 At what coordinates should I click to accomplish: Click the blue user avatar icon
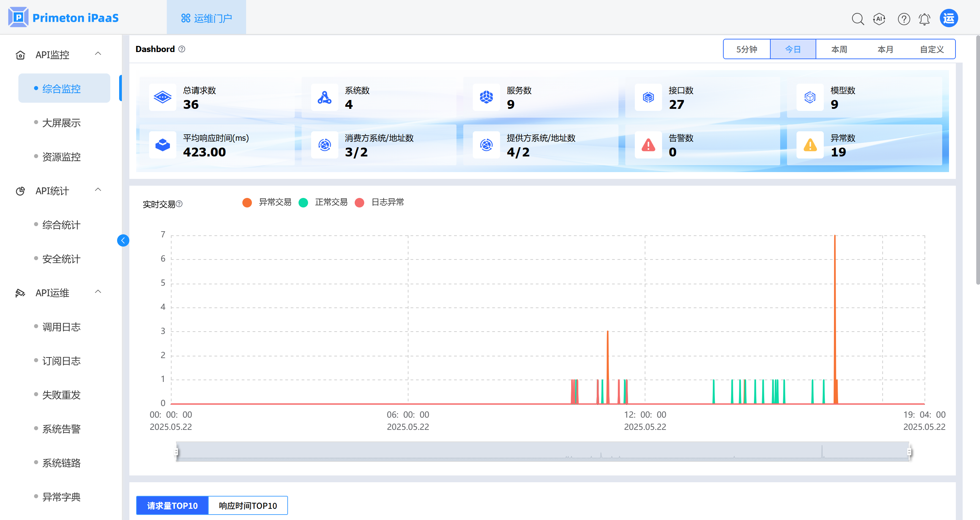point(948,18)
